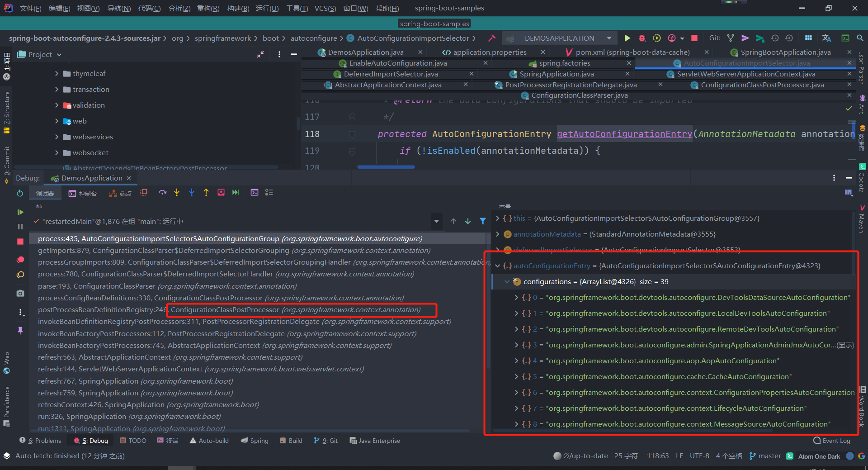Click Resume Program icon in debug sidebar
Image resolution: width=868 pixels, height=470 pixels.
tap(20, 212)
